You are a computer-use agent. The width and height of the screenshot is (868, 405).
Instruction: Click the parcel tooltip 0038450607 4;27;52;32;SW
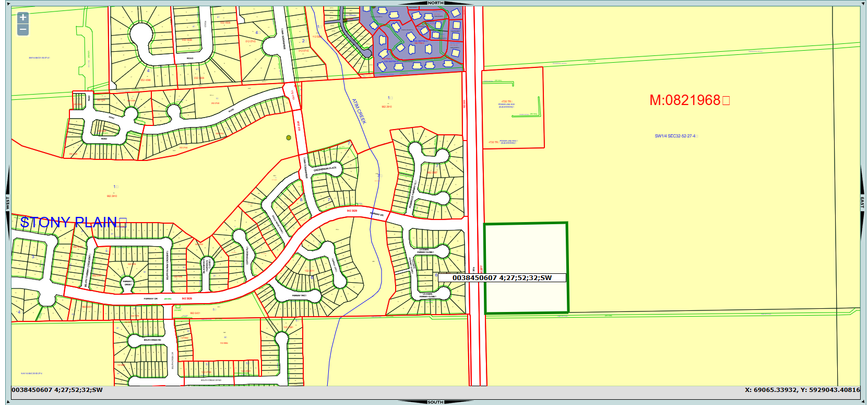click(x=502, y=277)
